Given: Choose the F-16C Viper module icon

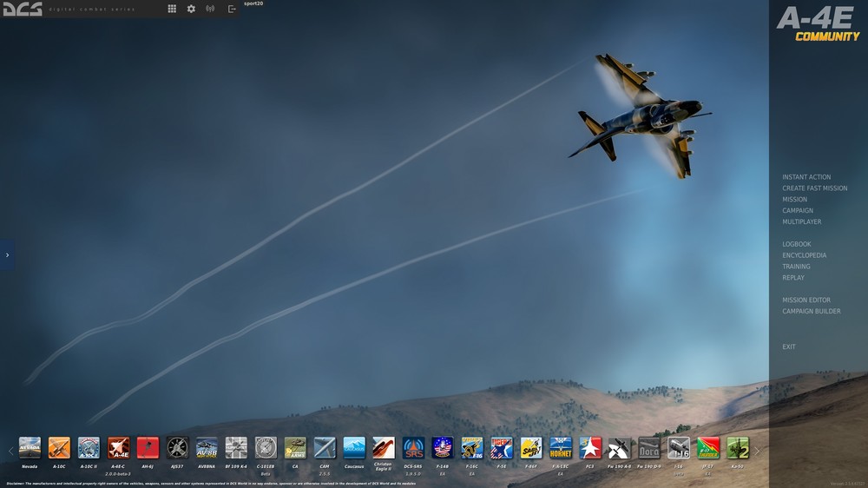Looking at the screenshot, I should [x=472, y=447].
